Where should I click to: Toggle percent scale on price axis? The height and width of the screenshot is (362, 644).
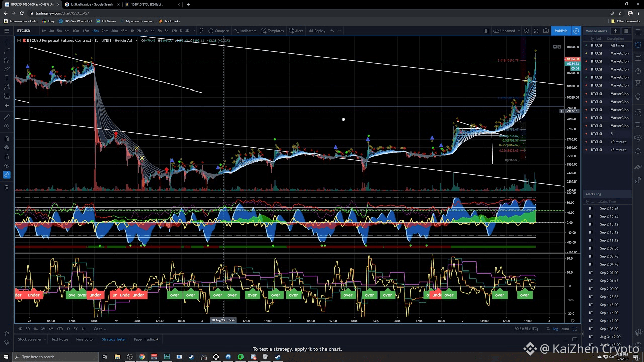[x=548, y=329]
